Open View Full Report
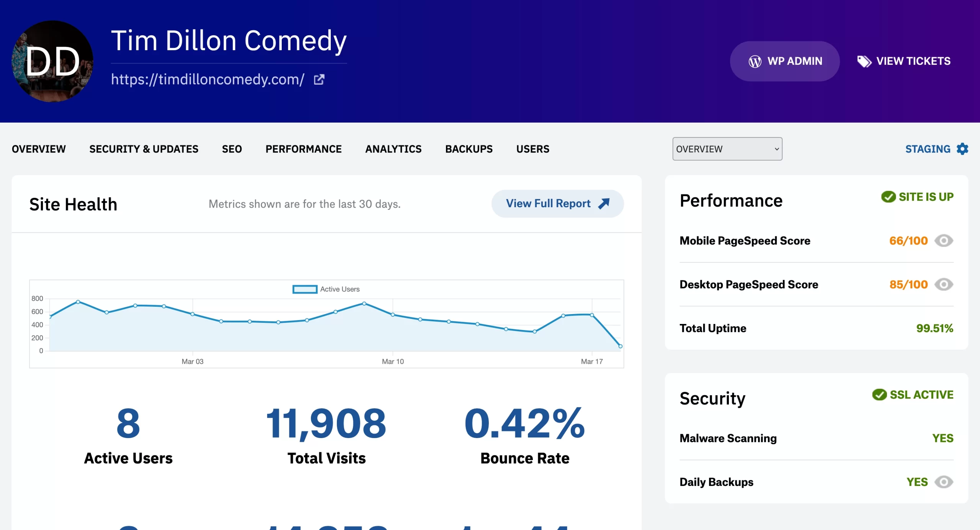Screen dimensions: 980x530 558,204
